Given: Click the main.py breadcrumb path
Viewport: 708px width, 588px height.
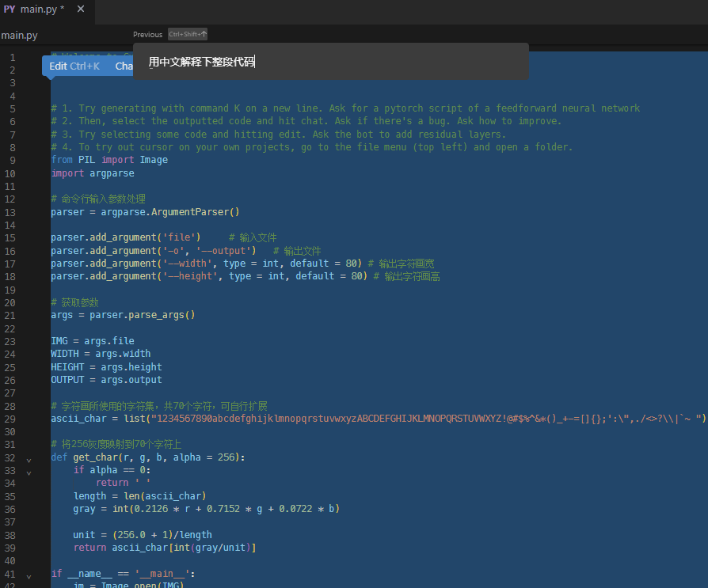Looking at the screenshot, I should 19,36.
